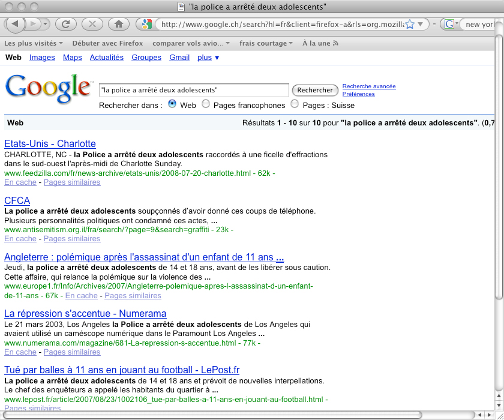Open the back/forward history dropdown
This screenshot has width=504, height=420.
click(46, 24)
